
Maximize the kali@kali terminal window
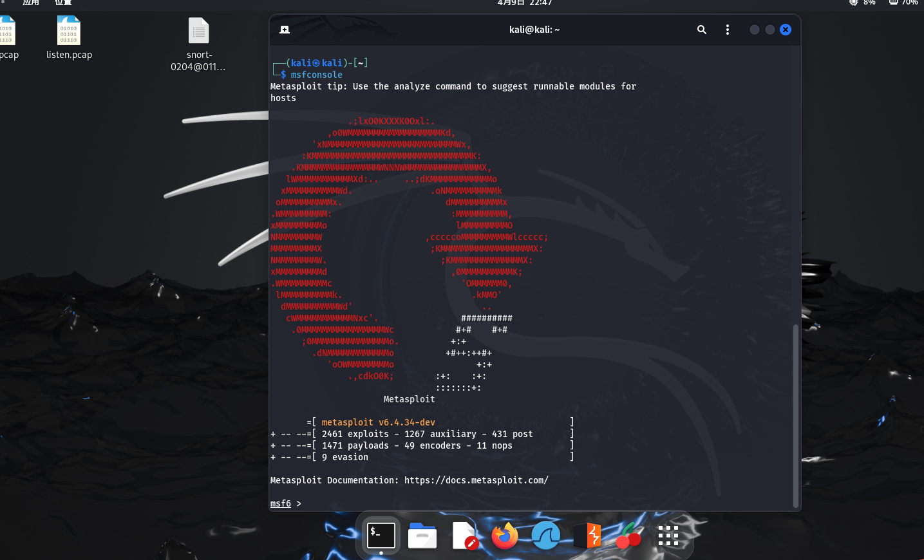(x=770, y=30)
